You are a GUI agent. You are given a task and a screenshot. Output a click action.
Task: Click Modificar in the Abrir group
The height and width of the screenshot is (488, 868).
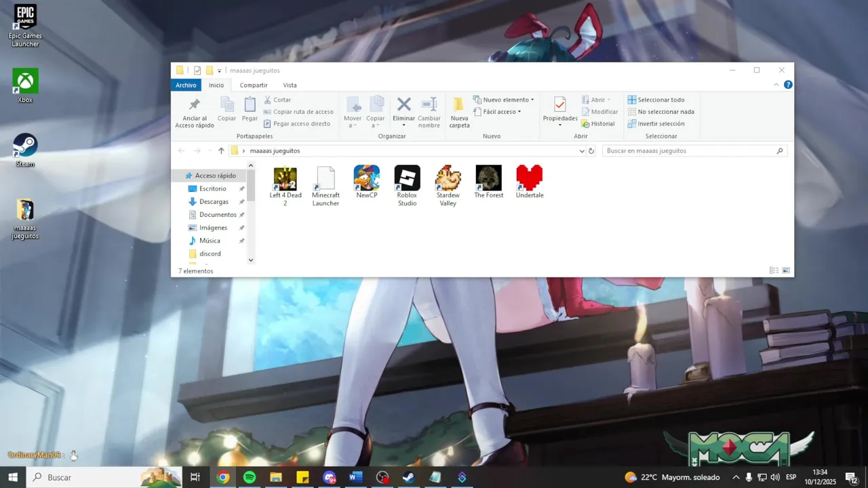tap(599, 112)
